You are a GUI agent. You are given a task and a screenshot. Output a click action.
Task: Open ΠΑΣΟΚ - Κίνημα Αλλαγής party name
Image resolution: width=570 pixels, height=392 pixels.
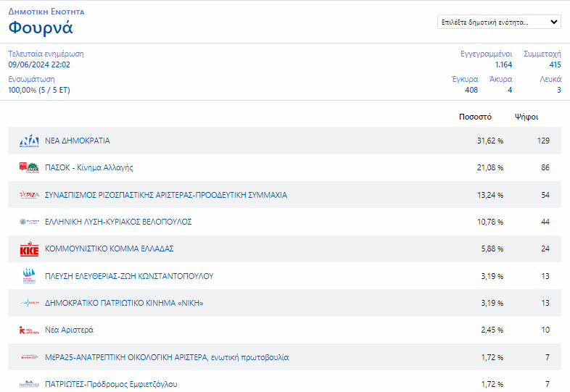(x=88, y=167)
